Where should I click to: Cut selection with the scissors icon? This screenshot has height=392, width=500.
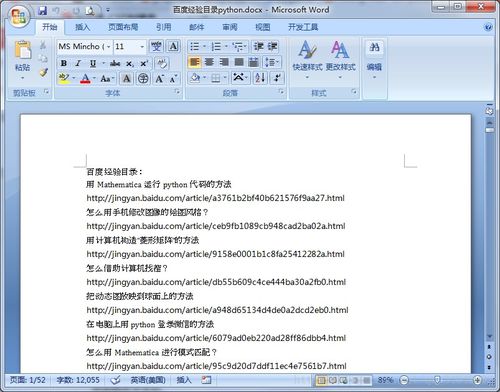point(43,45)
